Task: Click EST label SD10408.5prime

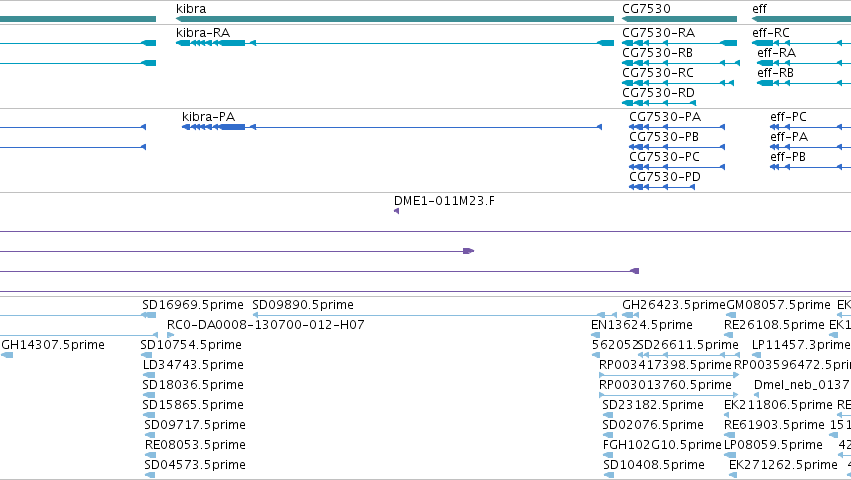Action: [x=654, y=465]
